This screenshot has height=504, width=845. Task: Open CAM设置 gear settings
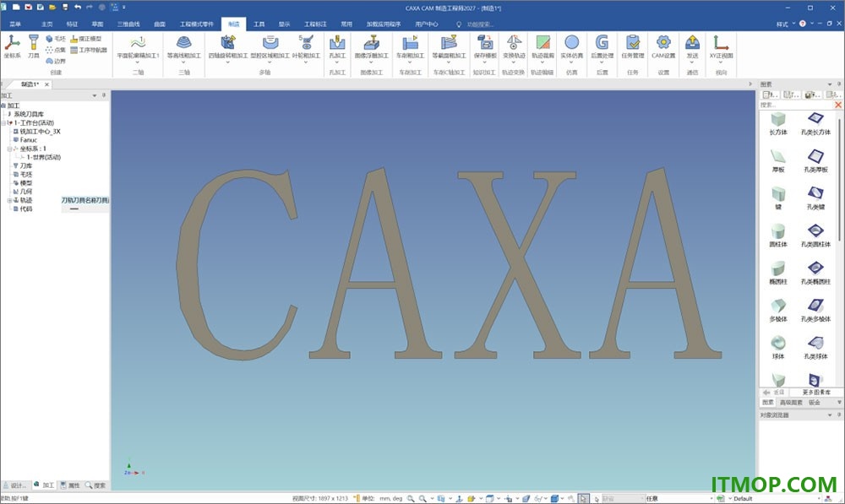663,46
